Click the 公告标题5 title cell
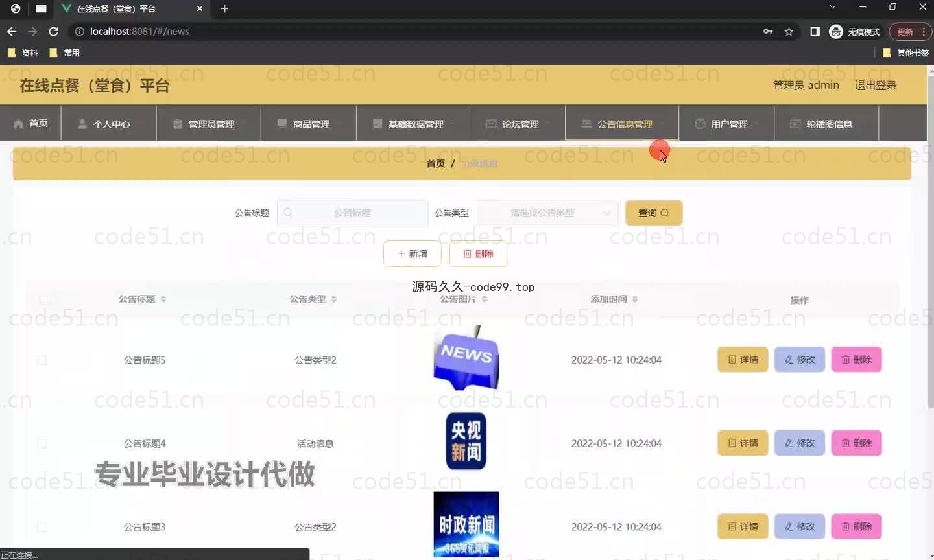Viewport: 934px width, 560px height. [x=145, y=360]
